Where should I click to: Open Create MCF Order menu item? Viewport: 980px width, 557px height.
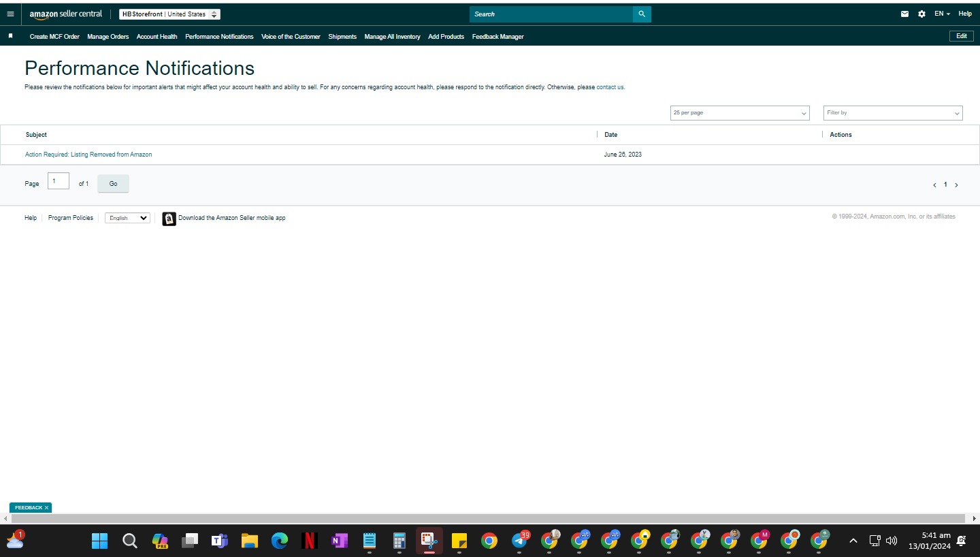point(54,37)
